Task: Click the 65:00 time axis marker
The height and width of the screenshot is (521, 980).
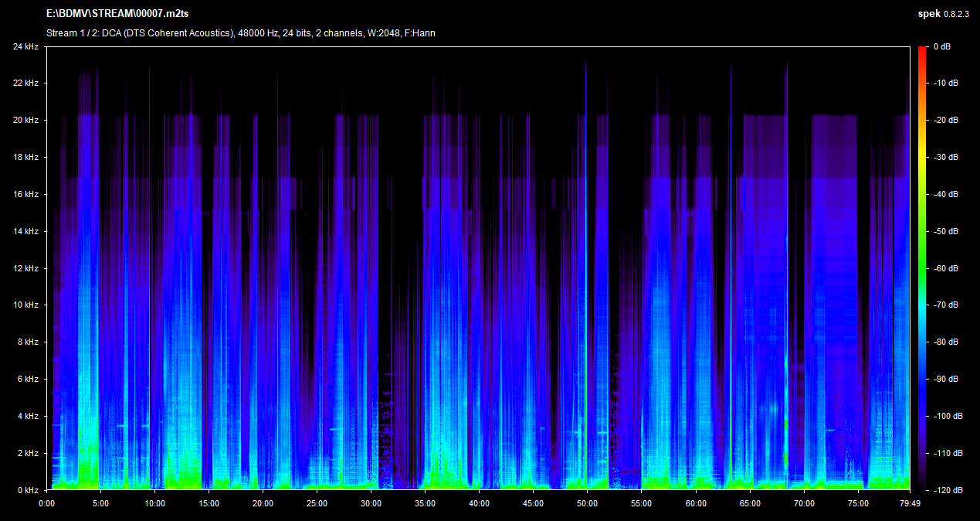Action: pyautogui.click(x=749, y=502)
